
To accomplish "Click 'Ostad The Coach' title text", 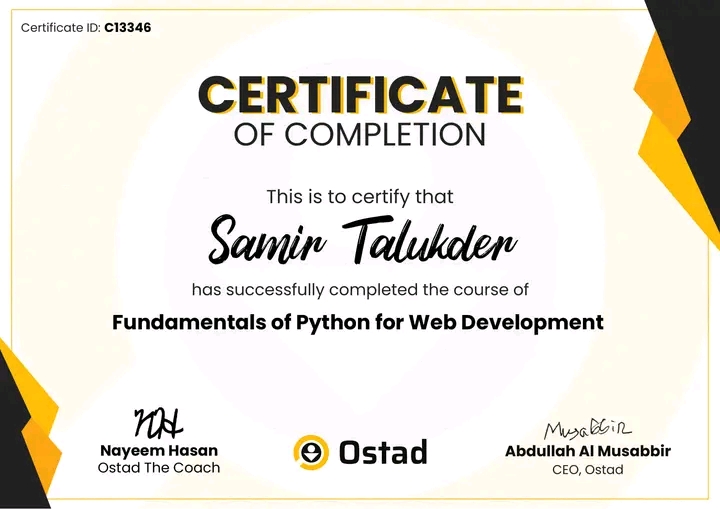I will coord(159,468).
